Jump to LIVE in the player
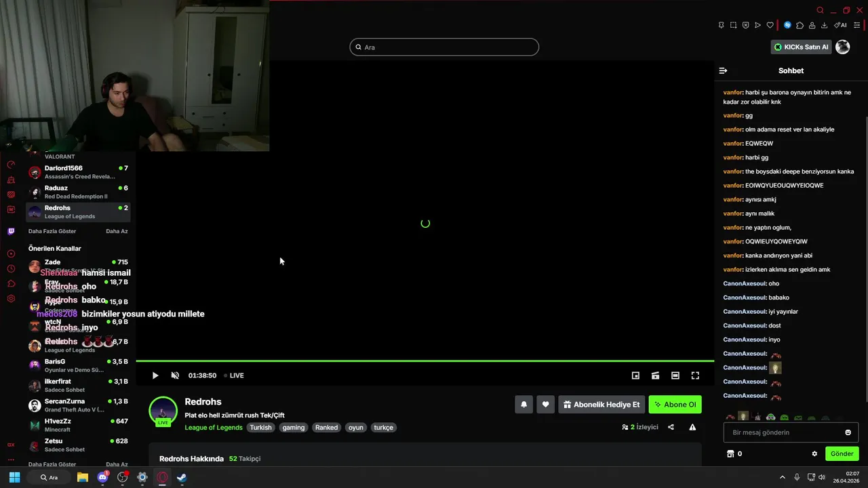This screenshot has height=488, width=868. (x=234, y=375)
